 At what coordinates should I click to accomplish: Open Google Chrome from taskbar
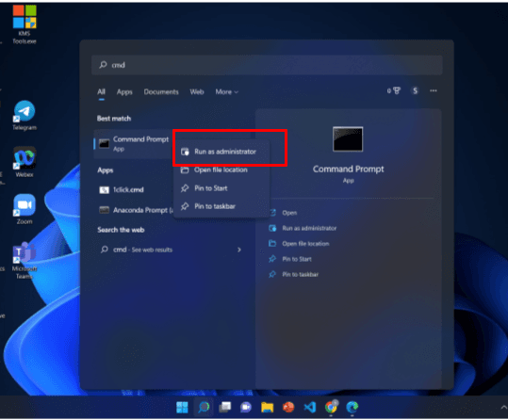[331, 407]
